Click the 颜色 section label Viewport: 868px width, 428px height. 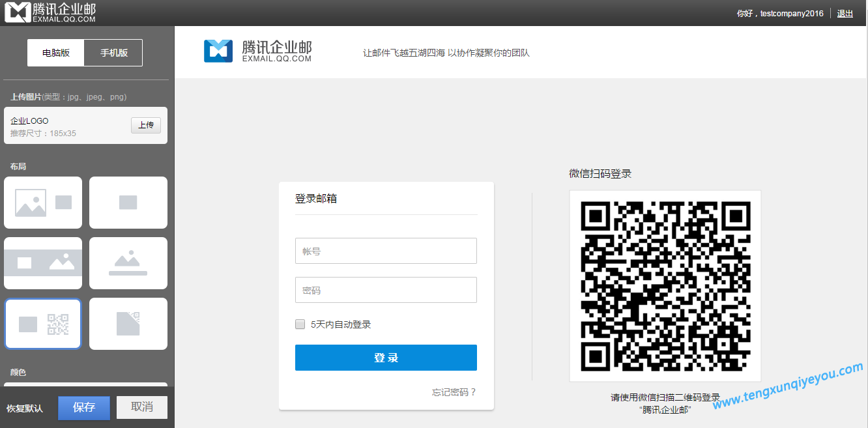18,373
